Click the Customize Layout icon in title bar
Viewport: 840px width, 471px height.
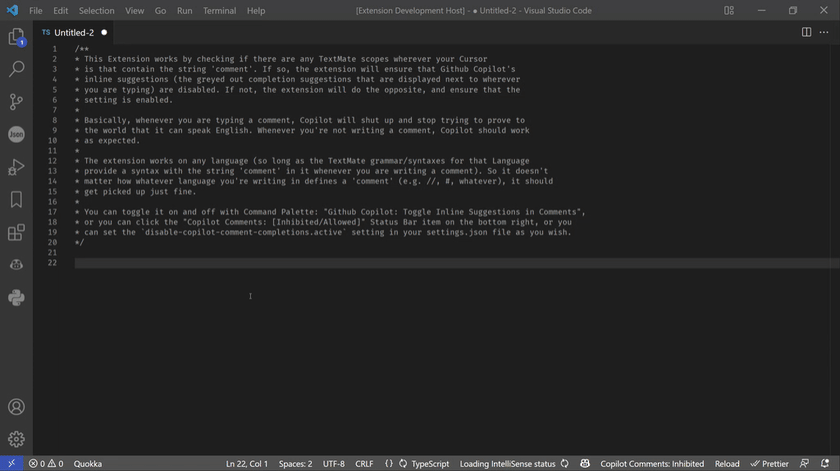click(x=729, y=10)
